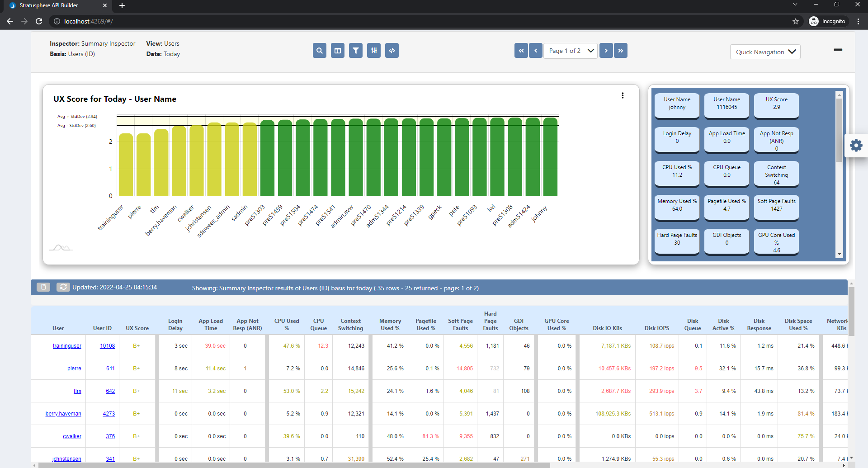Collapse the header using the minus icon
Screen dimensions: 868x468
pos(838,50)
